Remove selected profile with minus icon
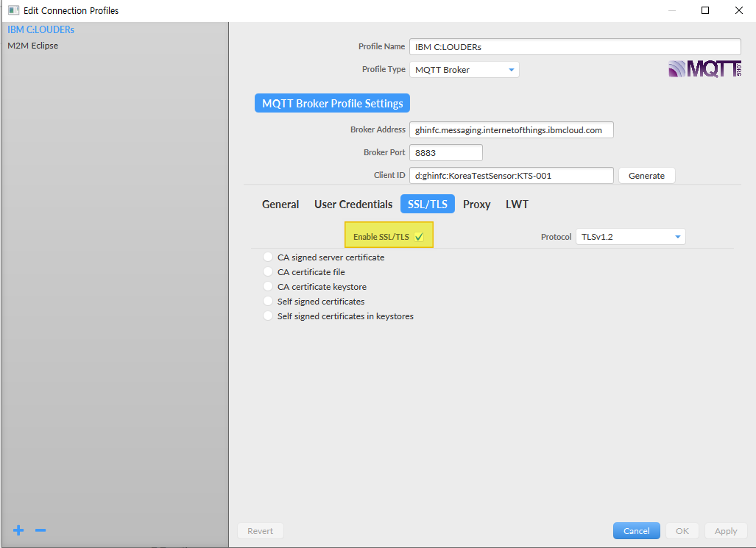The image size is (756, 548). (40, 530)
